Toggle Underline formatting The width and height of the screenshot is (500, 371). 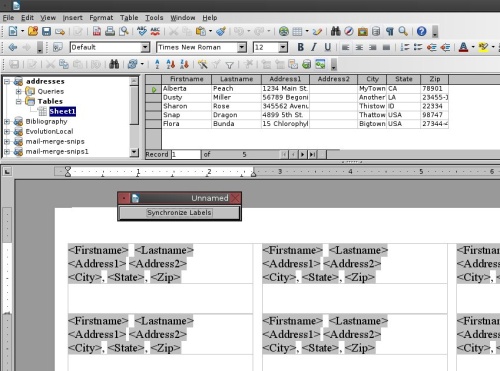point(328,47)
